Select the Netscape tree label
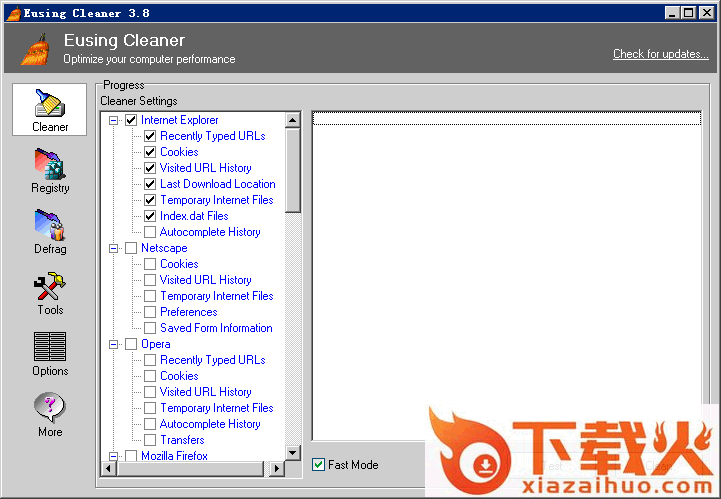This screenshot has width=721, height=499. click(164, 248)
